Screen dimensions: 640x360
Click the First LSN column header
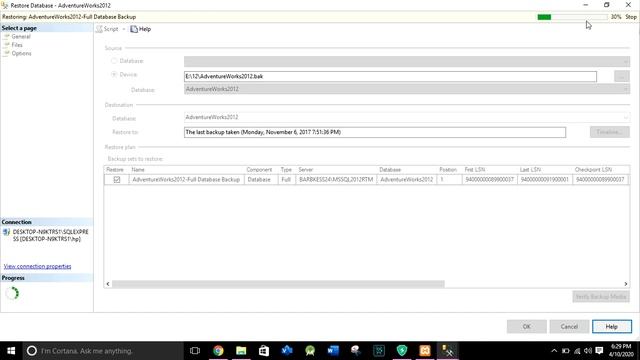click(490, 169)
